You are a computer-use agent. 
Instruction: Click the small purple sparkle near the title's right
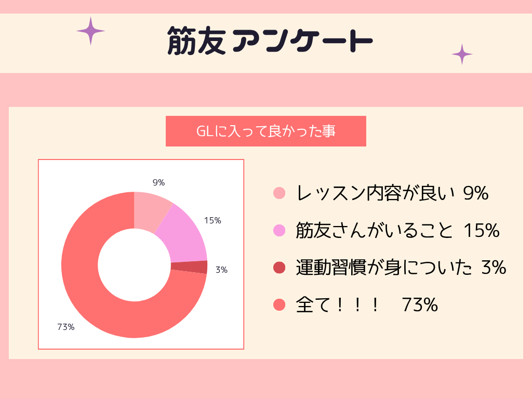(x=462, y=54)
